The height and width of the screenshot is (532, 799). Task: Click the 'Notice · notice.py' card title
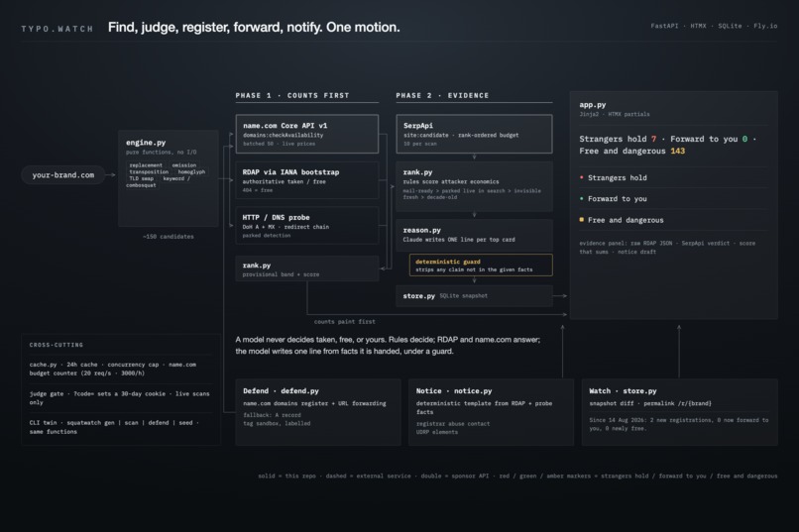tap(454, 391)
